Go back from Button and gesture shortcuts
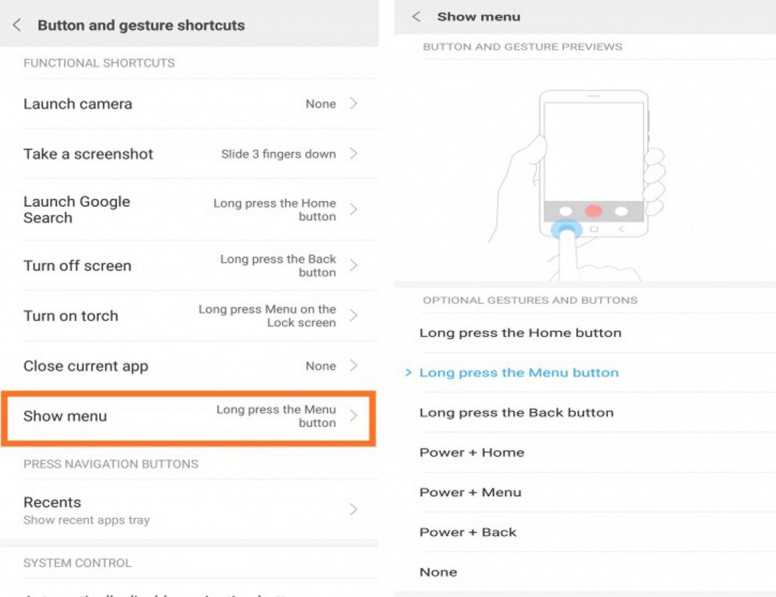 pos(17,25)
